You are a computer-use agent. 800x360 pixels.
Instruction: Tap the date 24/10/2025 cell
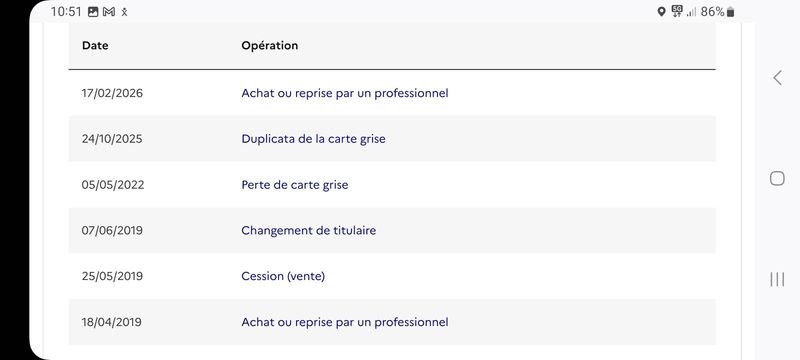pyautogui.click(x=112, y=139)
